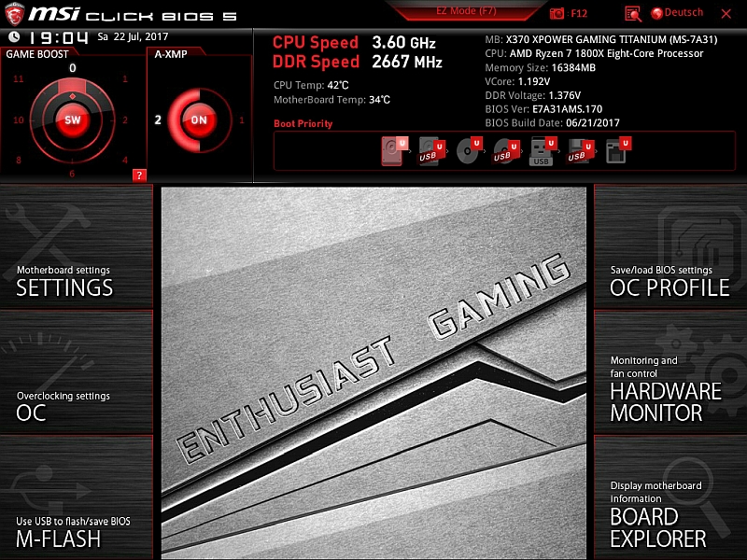
Task: Open M-FLASH to flash or save BIOS
Action: [77, 497]
